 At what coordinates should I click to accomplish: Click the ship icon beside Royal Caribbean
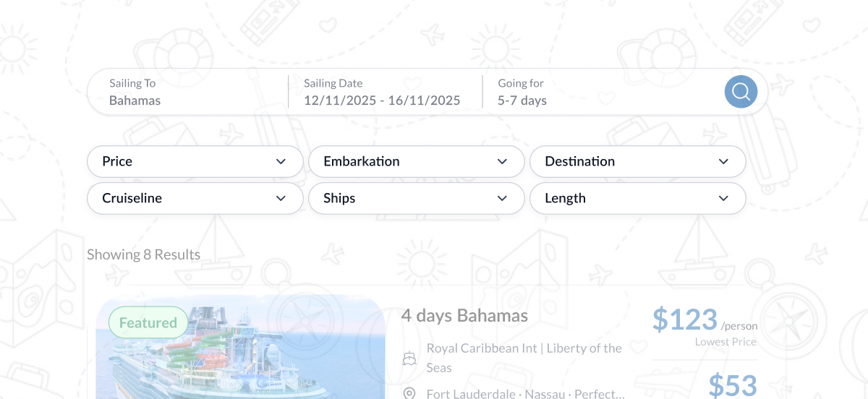(x=409, y=358)
